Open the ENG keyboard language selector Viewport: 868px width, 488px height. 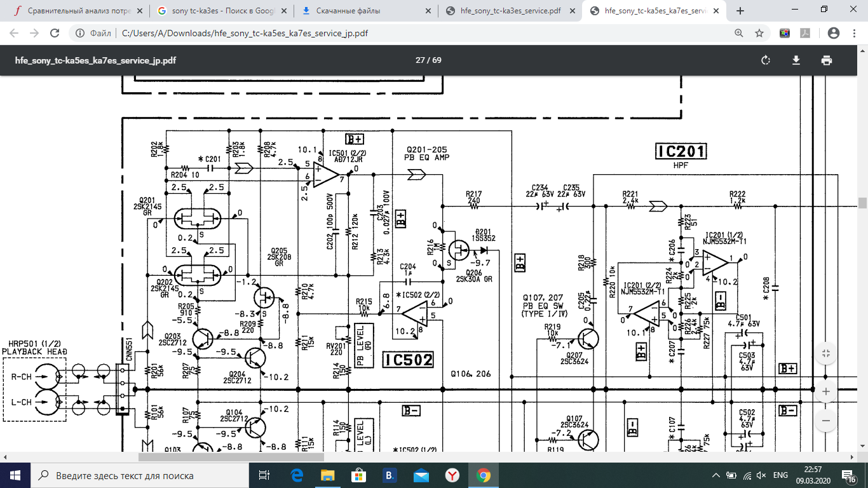point(780,475)
